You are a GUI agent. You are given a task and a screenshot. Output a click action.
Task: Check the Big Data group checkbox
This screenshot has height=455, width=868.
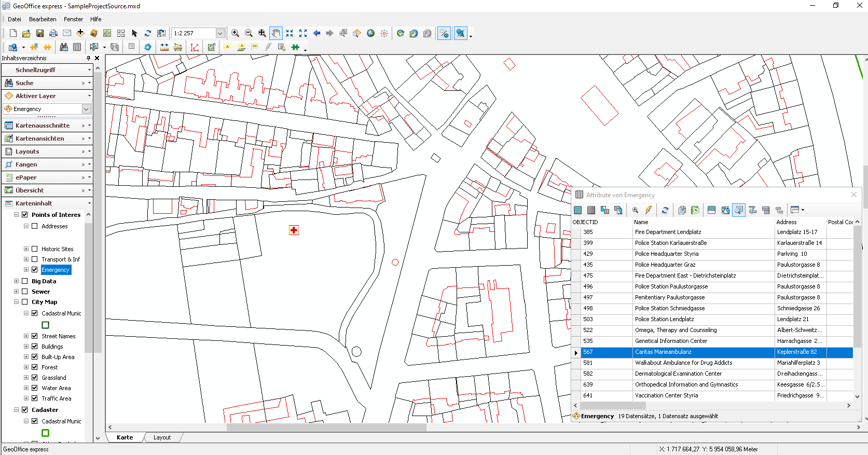(24, 281)
